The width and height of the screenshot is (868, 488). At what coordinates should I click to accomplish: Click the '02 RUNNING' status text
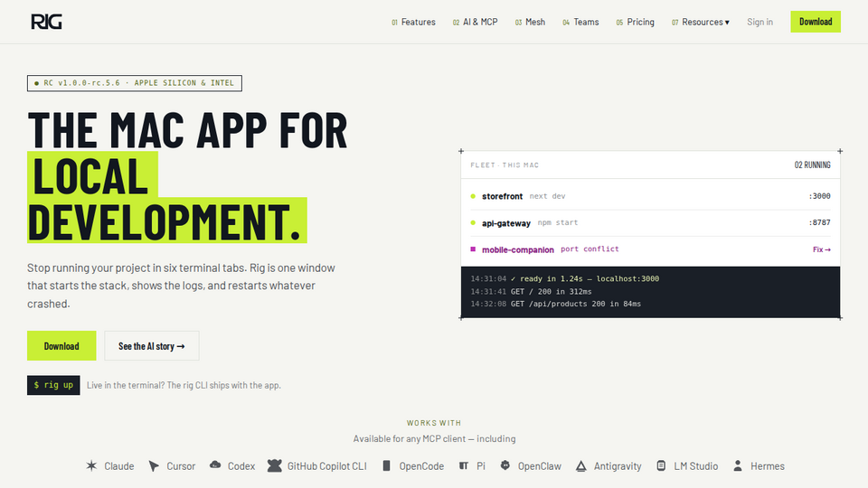(812, 164)
